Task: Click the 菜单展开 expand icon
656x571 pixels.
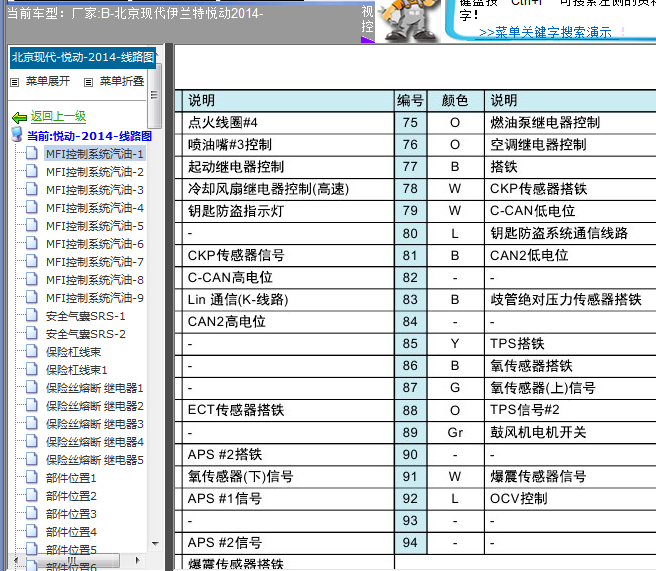Action: click(15, 82)
